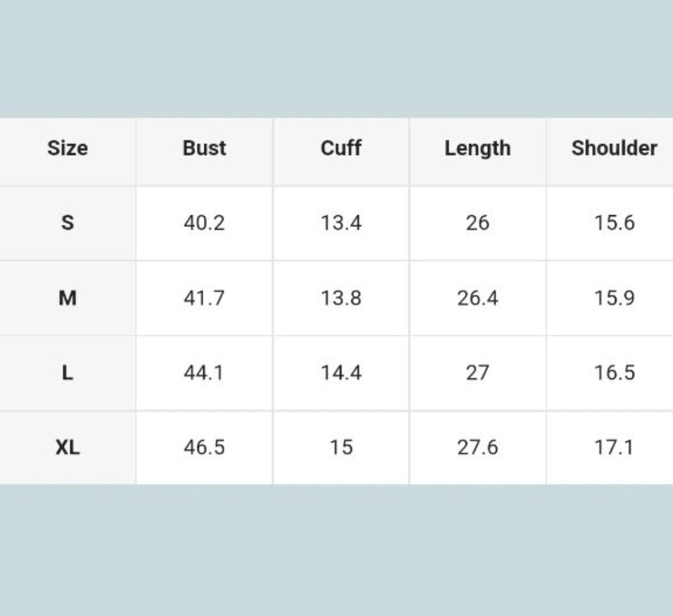Image resolution: width=673 pixels, height=616 pixels.
Task: Click cuff value 13.4 for size S
Action: coord(341,223)
